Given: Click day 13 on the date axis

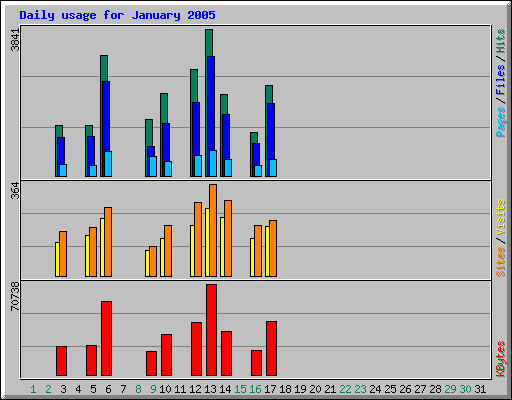Looking at the screenshot, I should (210, 389).
